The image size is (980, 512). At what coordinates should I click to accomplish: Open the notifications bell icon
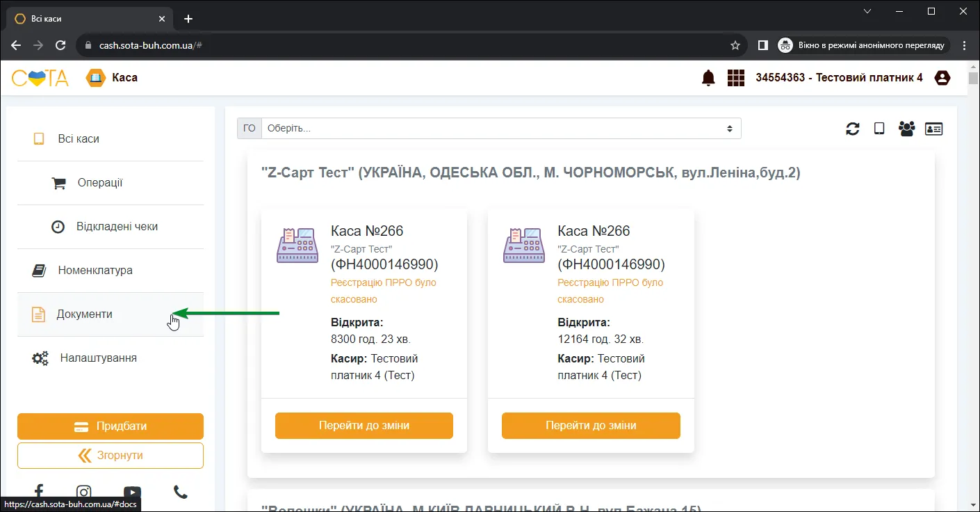click(708, 78)
